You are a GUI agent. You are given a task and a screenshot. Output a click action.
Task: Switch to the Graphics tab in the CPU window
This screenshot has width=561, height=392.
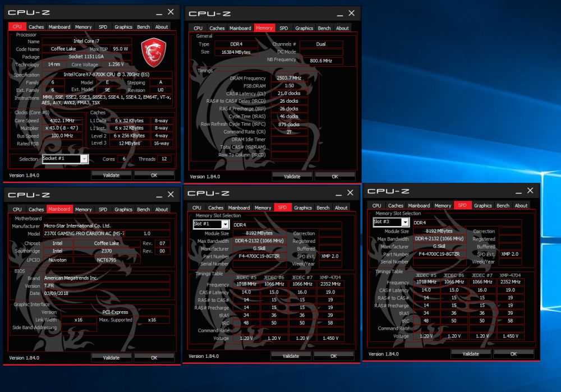pos(123,26)
